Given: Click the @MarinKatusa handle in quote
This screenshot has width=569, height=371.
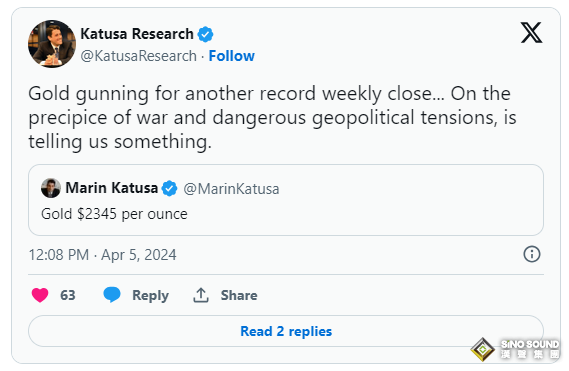Looking at the screenshot, I should click(231, 189).
